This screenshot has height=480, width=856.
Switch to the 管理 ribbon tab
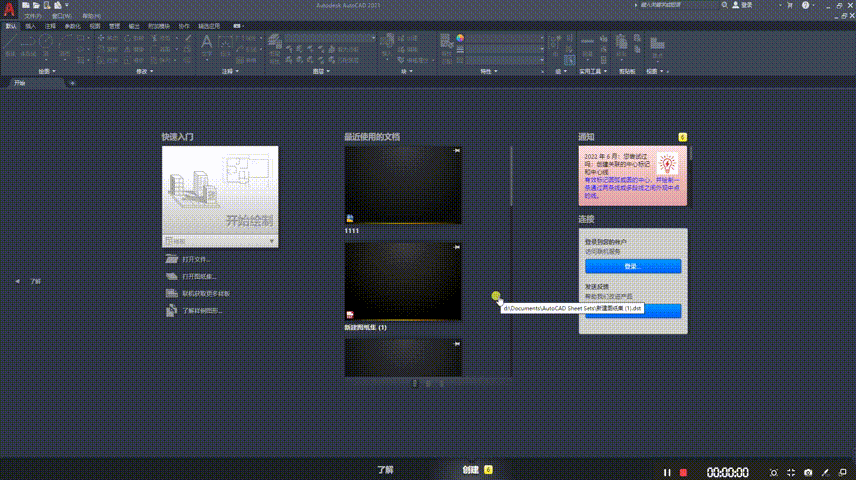click(x=114, y=26)
